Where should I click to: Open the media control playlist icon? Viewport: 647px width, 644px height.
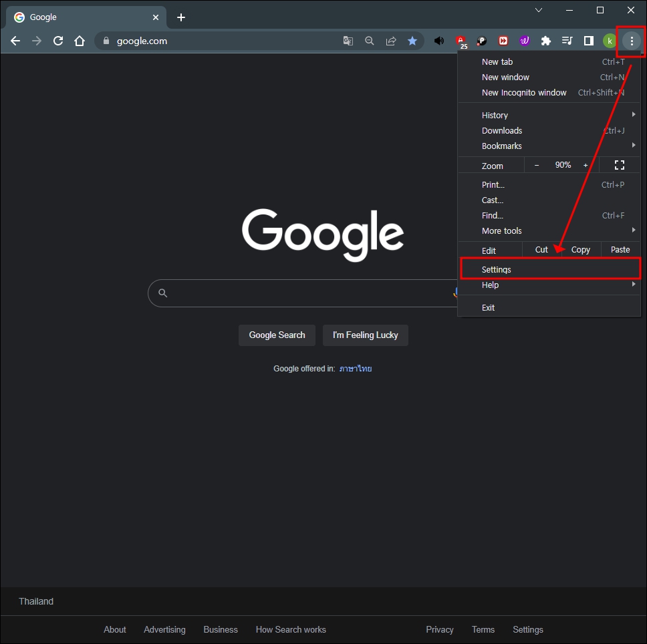point(567,41)
